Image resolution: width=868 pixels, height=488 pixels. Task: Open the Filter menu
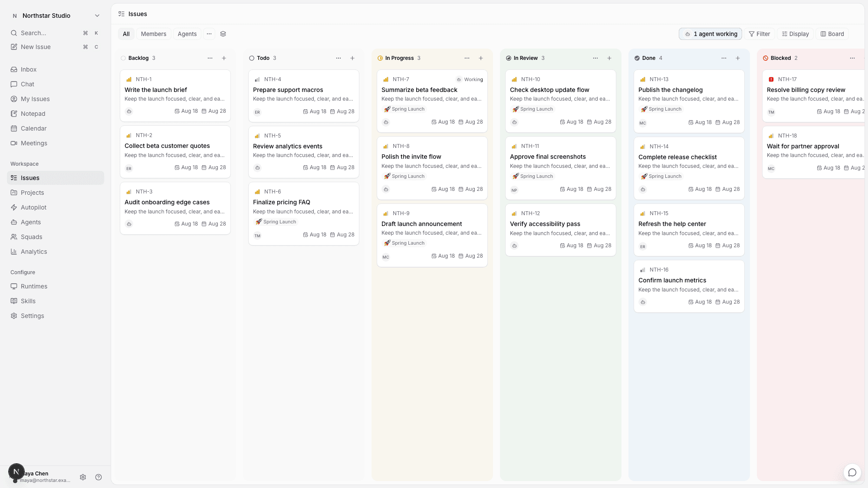click(x=759, y=34)
